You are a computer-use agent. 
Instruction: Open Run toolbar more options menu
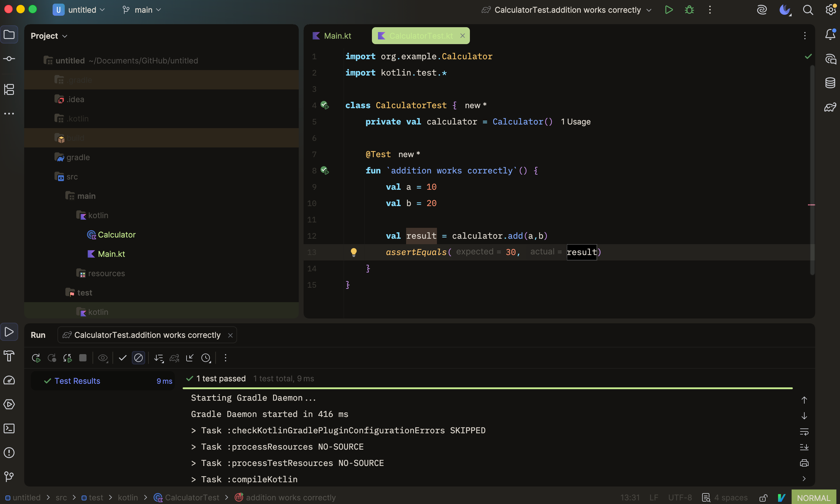[x=225, y=358]
